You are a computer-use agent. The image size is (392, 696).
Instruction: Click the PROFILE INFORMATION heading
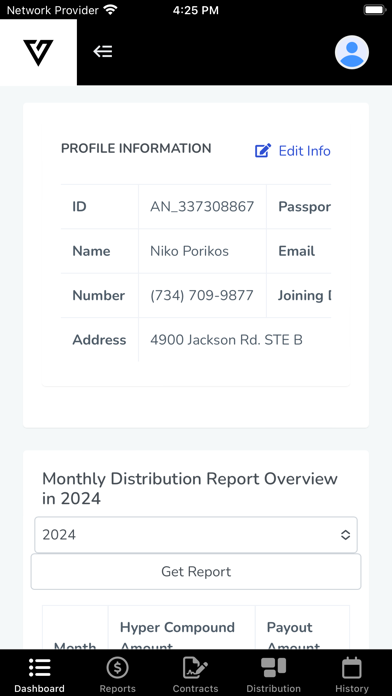coord(136,148)
